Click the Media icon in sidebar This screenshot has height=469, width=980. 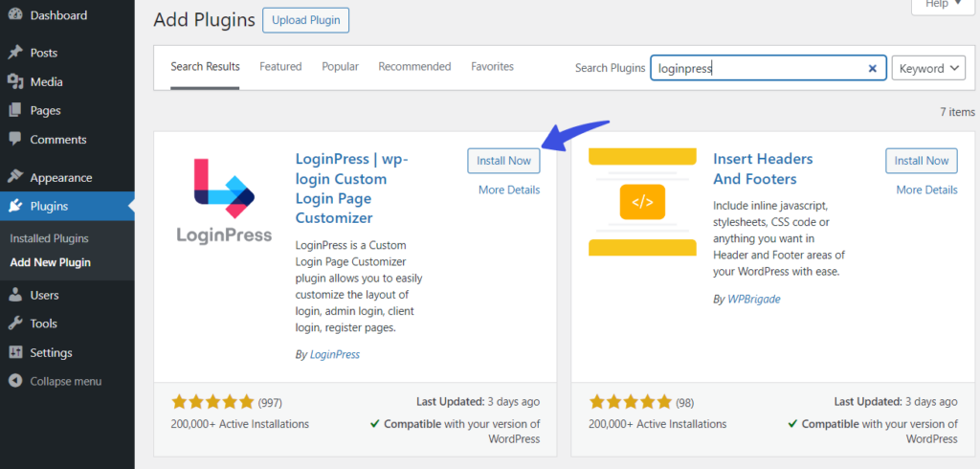15,81
